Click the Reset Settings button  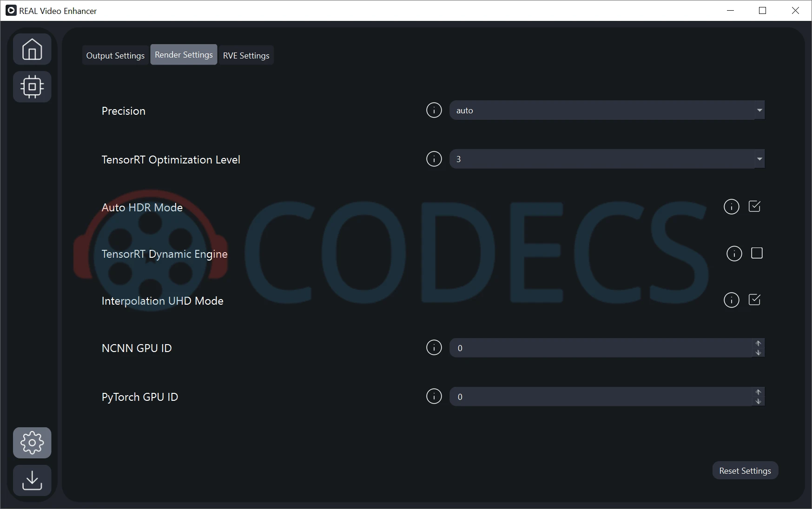point(745,470)
